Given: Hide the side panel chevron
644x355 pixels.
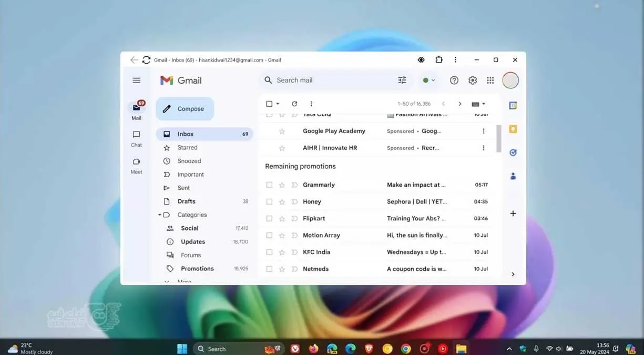Looking at the screenshot, I should pos(513,274).
